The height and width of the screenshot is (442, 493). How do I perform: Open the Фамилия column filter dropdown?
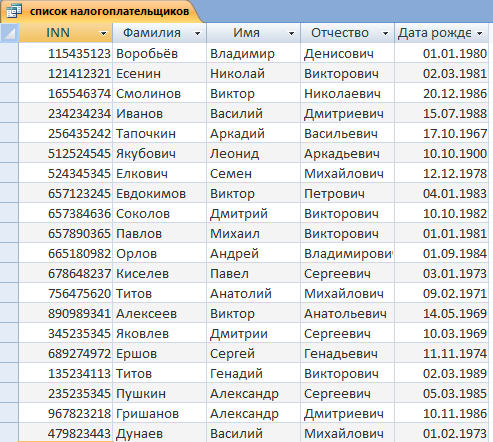(197, 33)
